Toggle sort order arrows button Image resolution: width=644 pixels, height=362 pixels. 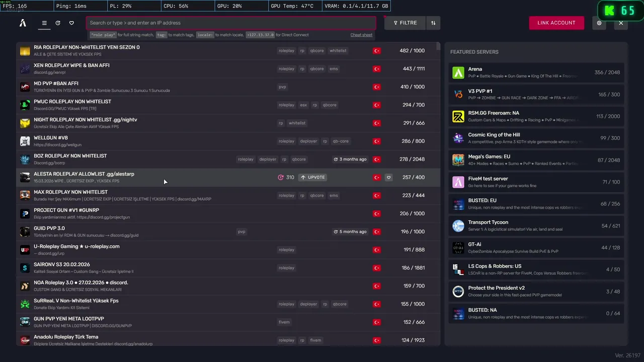click(x=433, y=23)
